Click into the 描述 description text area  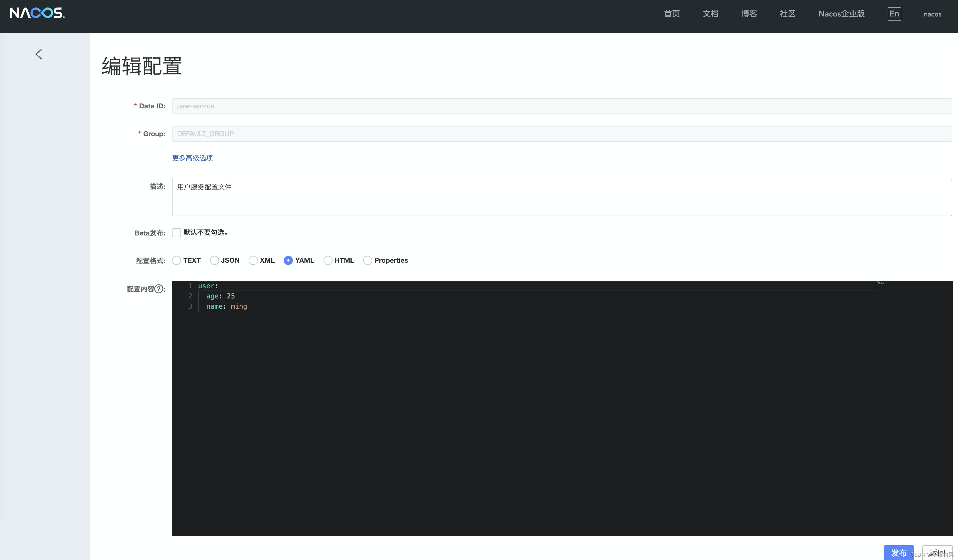(x=562, y=197)
